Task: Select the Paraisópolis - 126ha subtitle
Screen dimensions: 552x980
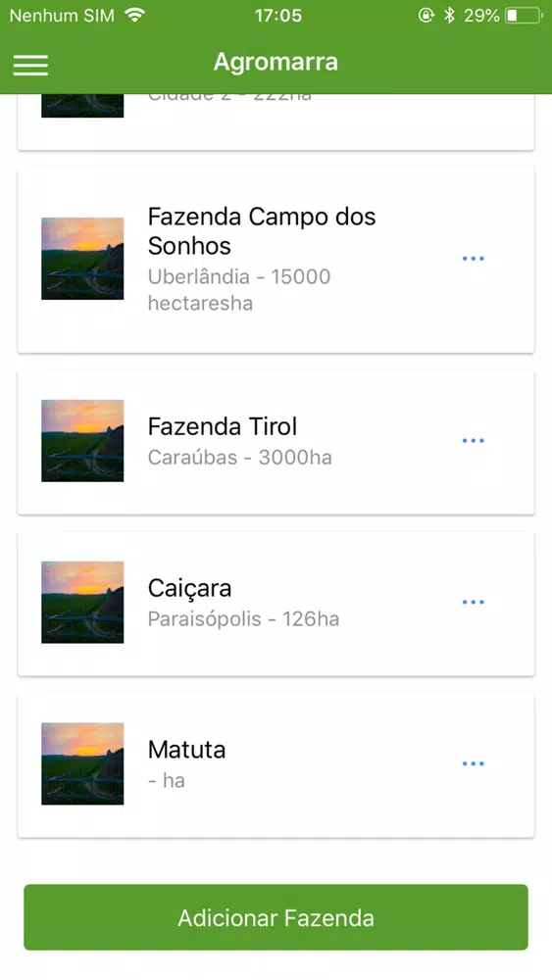Action: tap(243, 619)
